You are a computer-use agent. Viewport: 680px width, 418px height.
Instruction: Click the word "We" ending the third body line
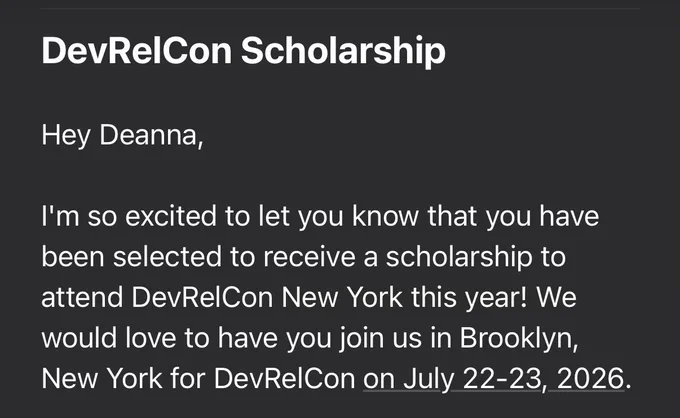(556, 297)
